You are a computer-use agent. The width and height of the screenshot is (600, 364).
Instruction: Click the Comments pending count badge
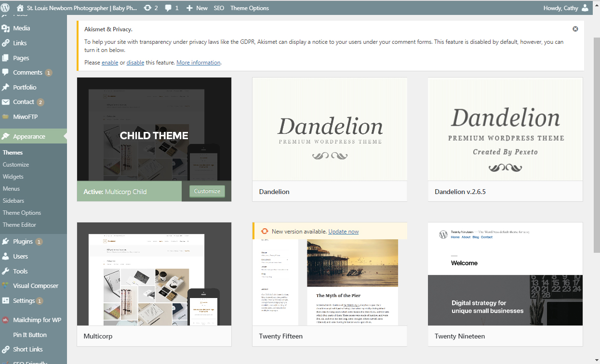coord(48,73)
